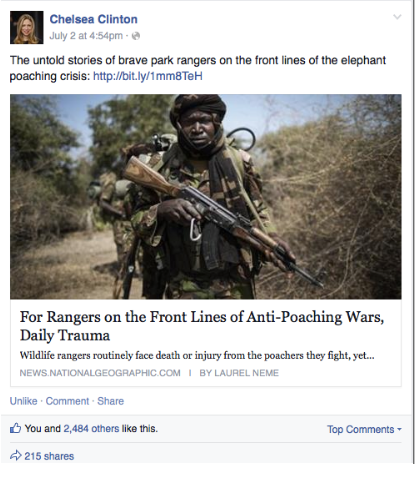Open Chelsea Clinton's profile picture

(x=27, y=27)
